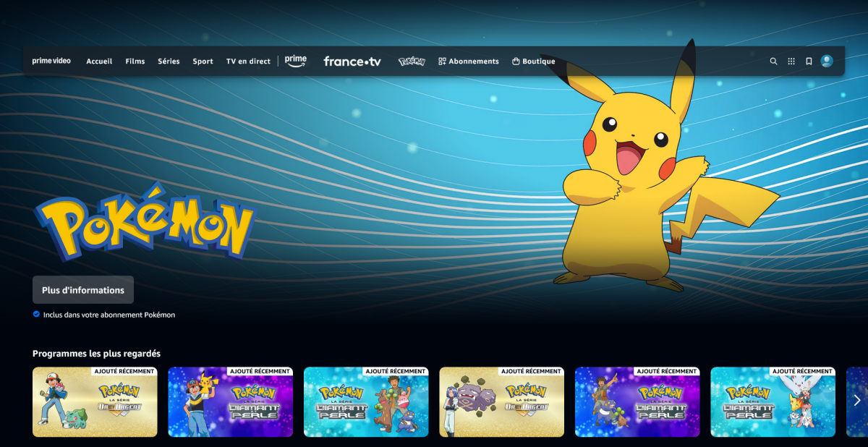Click the Plus d'informations button
The width and height of the screenshot is (868, 447).
[83, 290]
